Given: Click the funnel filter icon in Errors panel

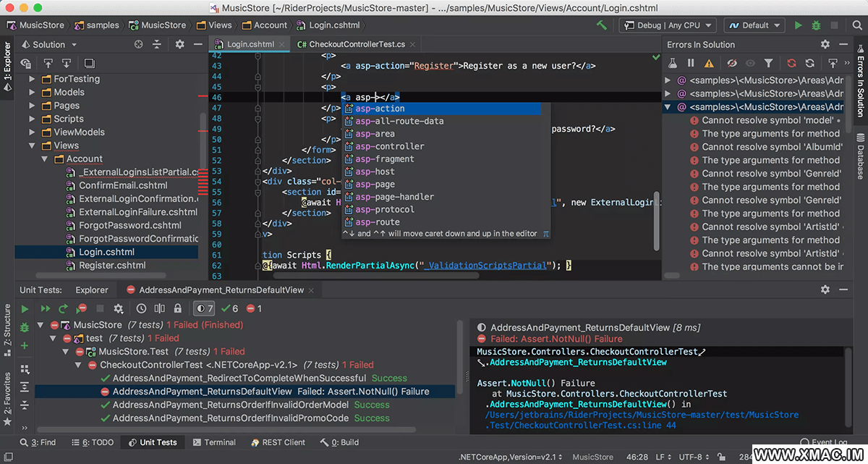Looking at the screenshot, I should pos(768,64).
